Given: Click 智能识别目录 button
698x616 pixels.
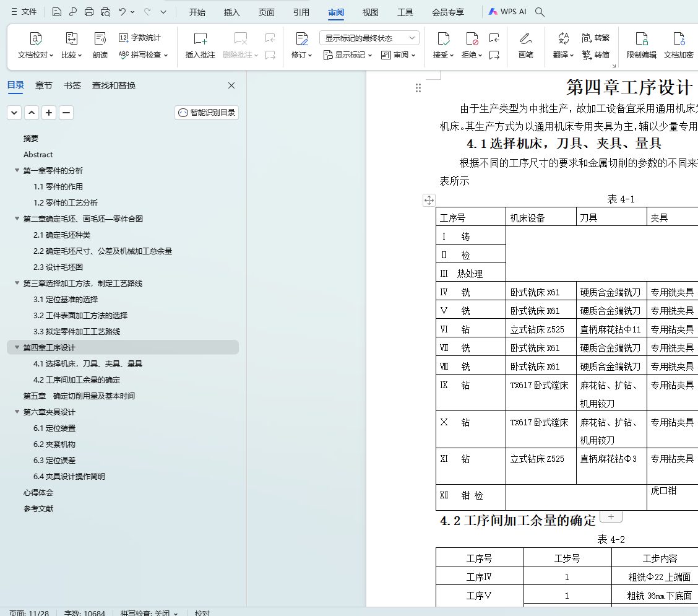Looking at the screenshot, I should (207, 113).
